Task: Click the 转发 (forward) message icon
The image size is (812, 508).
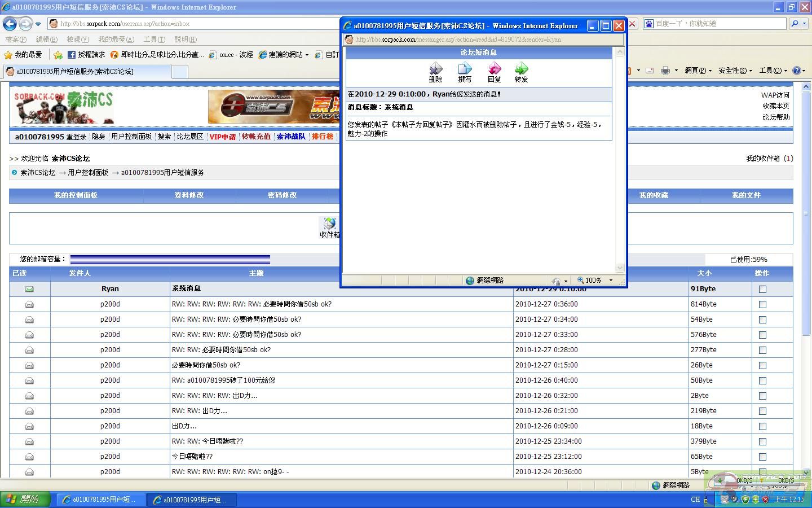Action: (x=521, y=69)
